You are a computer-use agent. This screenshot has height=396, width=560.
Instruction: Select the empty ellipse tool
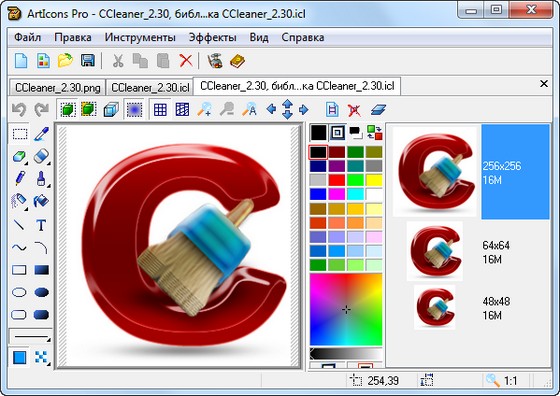pyautogui.click(x=19, y=292)
